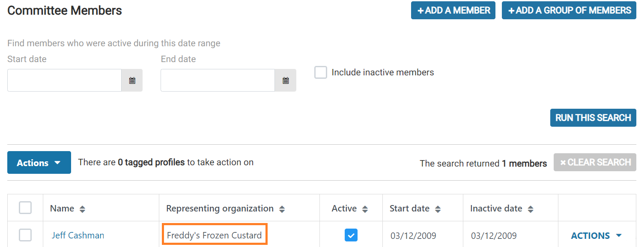The image size is (644, 247).
Task: Open the End date calendar picker
Action: tap(286, 80)
